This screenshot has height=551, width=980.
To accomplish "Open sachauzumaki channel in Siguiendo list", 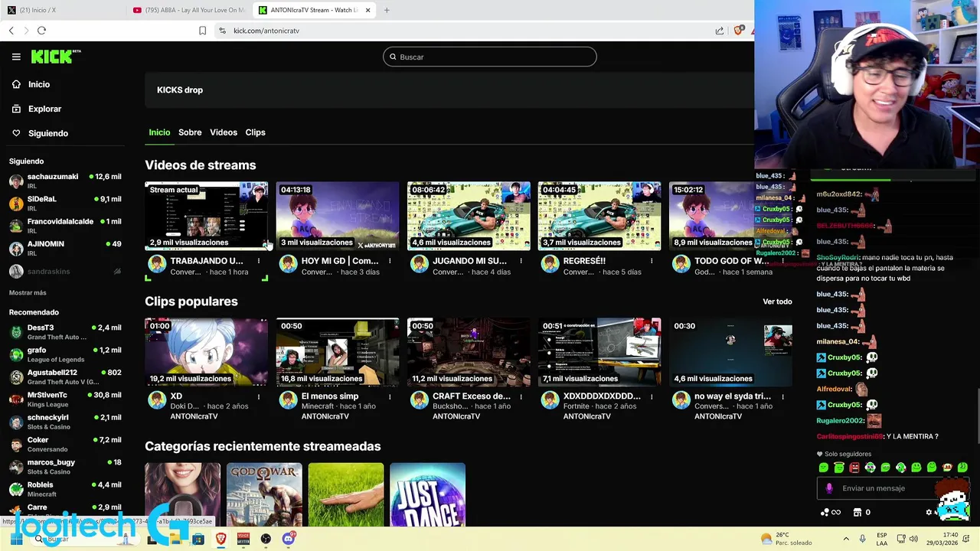I will tap(65, 181).
